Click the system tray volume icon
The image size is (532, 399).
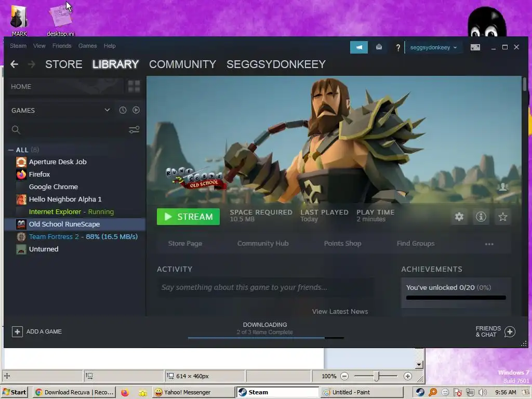click(x=483, y=393)
